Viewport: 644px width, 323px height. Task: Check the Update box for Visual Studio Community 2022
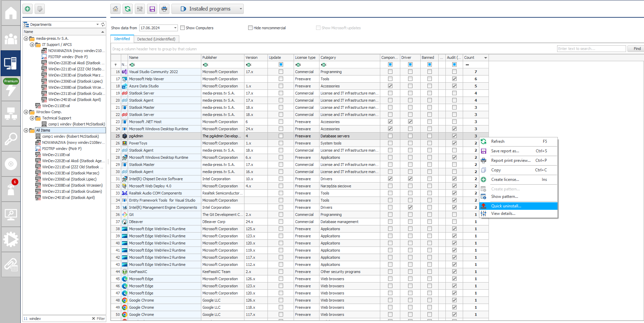281,72
